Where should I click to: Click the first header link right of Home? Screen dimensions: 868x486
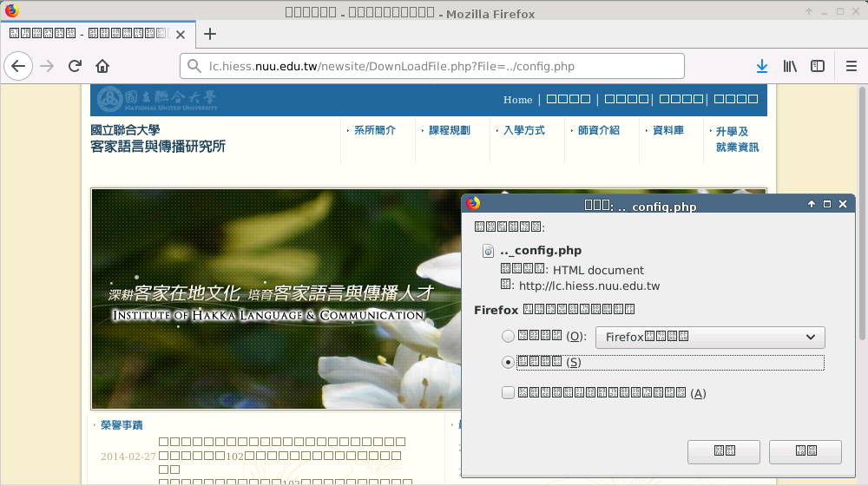[569, 99]
